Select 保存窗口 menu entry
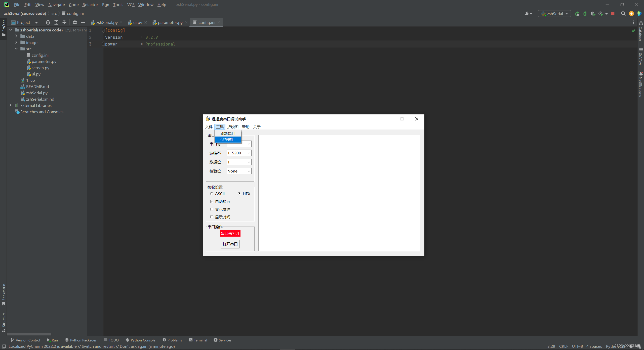The image size is (644, 350). (228, 140)
